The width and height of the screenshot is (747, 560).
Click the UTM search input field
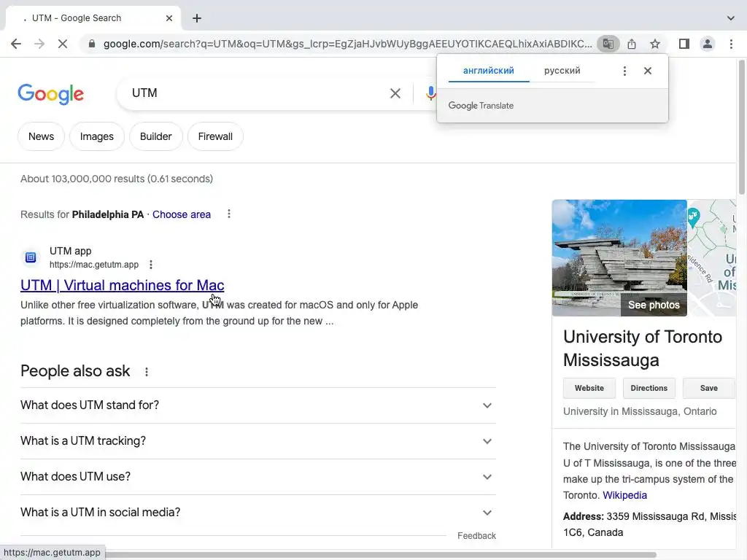[x=258, y=93]
